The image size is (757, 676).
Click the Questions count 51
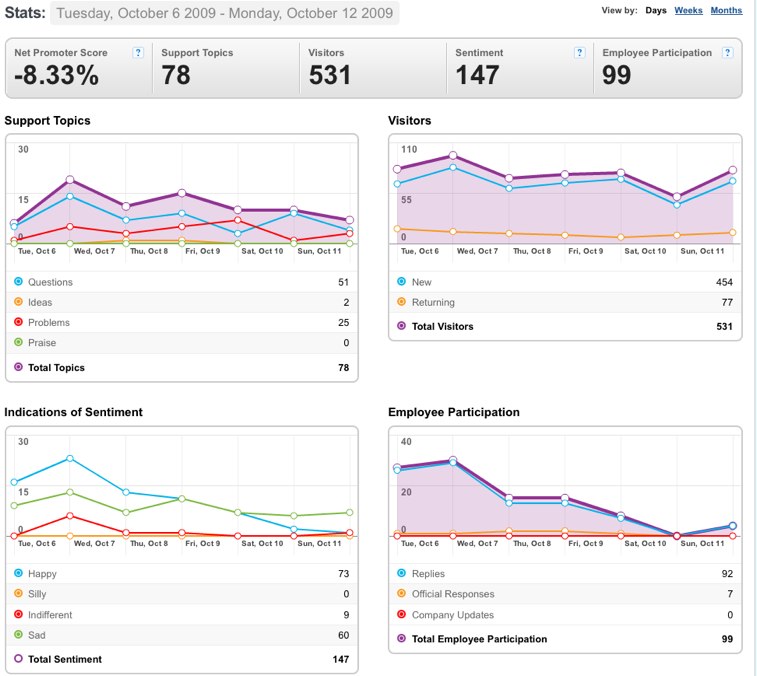tap(343, 282)
